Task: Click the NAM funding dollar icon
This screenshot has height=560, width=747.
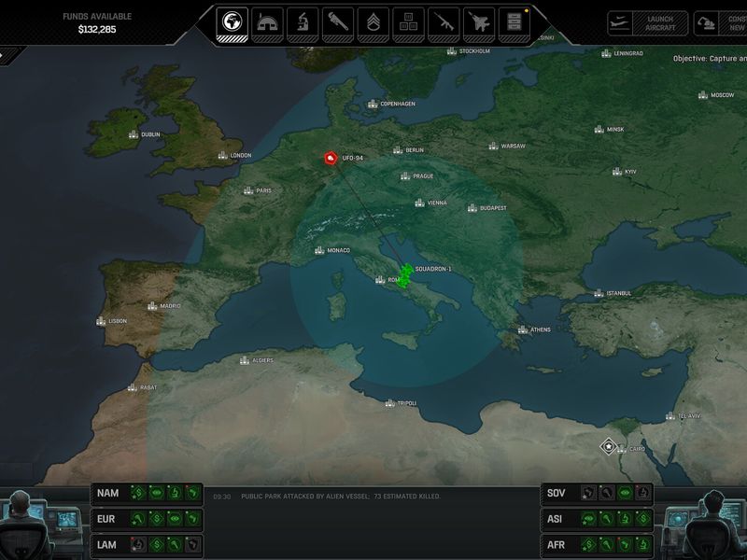Action: point(138,493)
